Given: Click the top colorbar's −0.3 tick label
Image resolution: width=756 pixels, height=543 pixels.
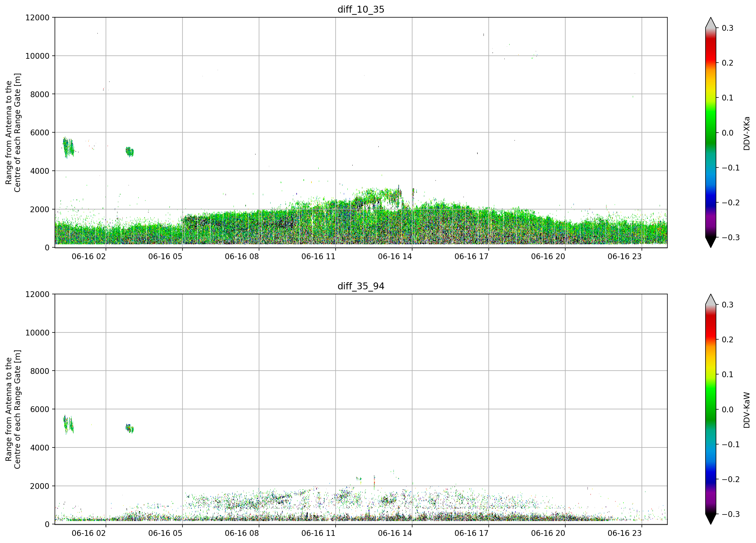Looking at the screenshot, I should pos(730,237).
